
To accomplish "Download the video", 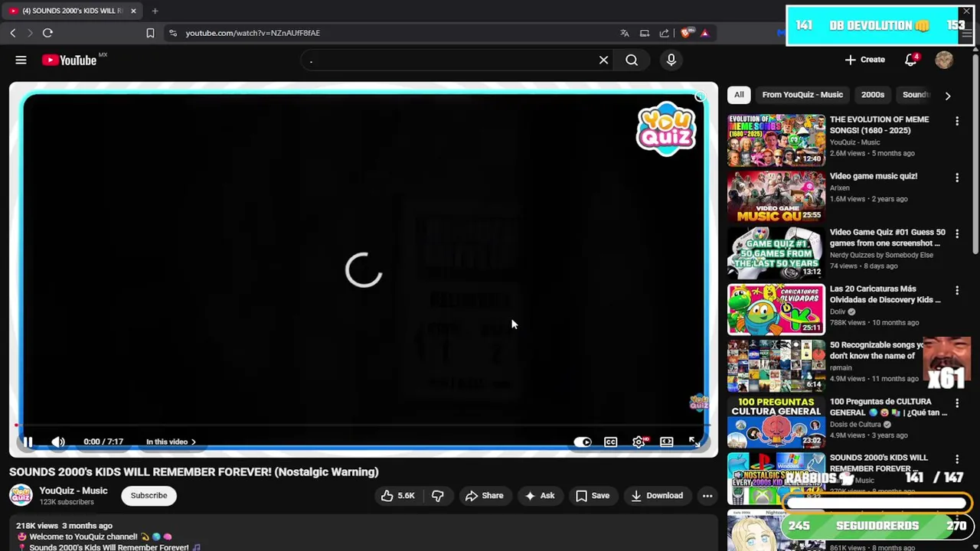I will pos(657,495).
